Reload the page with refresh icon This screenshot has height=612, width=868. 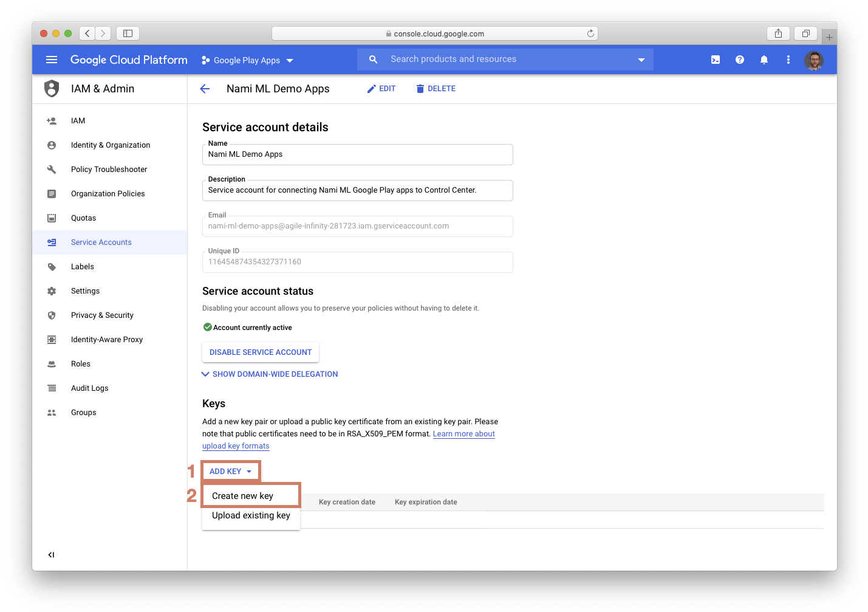[590, 33]
